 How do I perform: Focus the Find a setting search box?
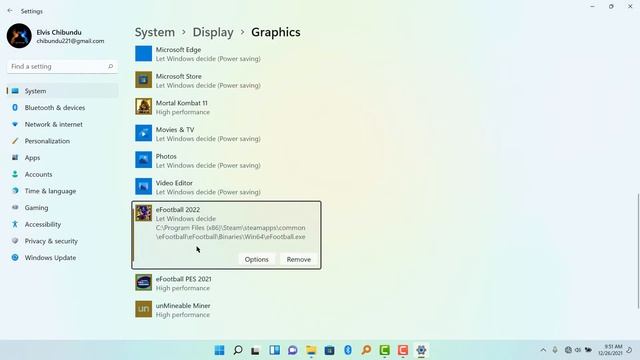[x=62, y=66]
